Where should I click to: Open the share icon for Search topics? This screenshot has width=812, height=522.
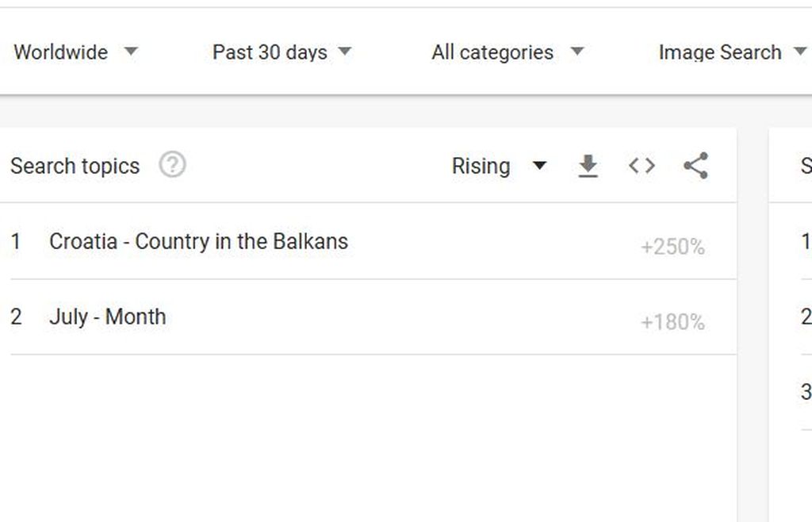(695, 166)
